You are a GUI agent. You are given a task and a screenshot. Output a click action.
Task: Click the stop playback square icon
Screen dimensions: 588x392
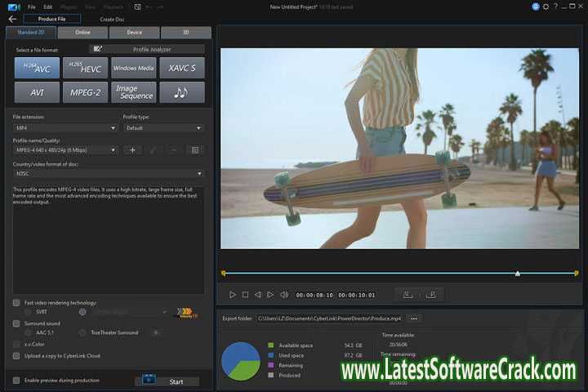(245, 295)
